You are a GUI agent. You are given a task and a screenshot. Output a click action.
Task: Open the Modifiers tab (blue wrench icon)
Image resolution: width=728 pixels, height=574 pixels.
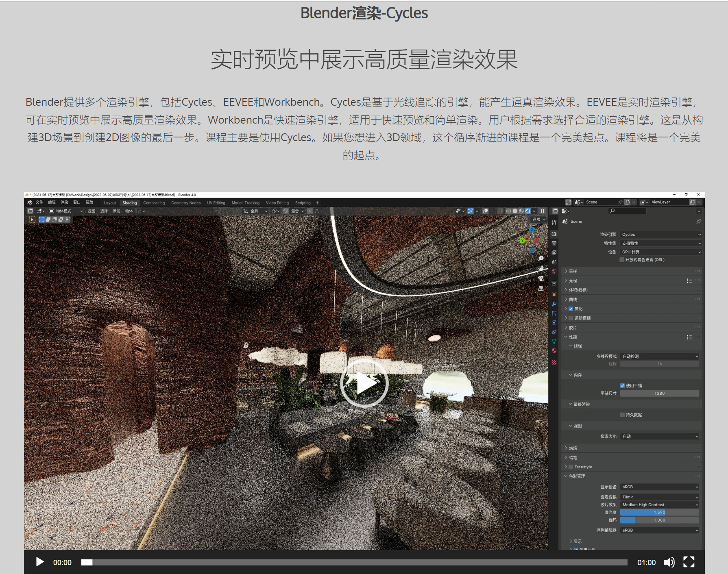coord(554,304)
